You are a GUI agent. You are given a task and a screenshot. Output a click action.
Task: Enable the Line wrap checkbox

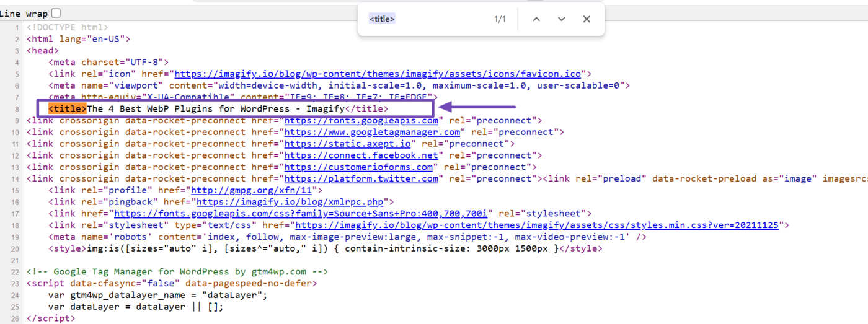56,13
